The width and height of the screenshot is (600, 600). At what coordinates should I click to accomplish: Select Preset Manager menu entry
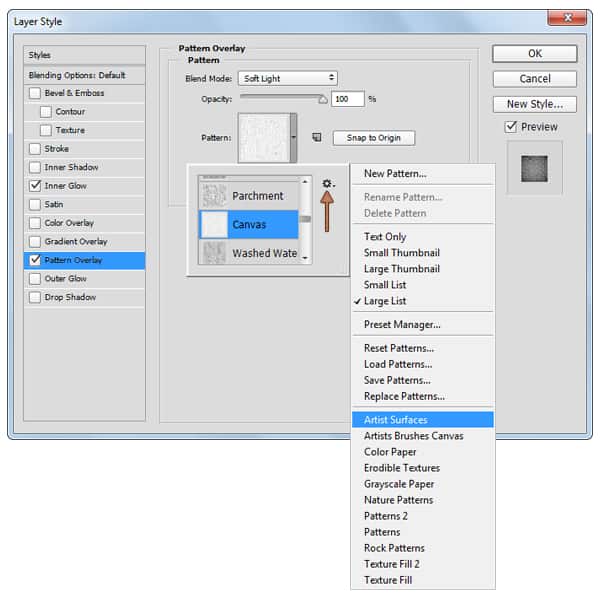(x=402, y=325)
